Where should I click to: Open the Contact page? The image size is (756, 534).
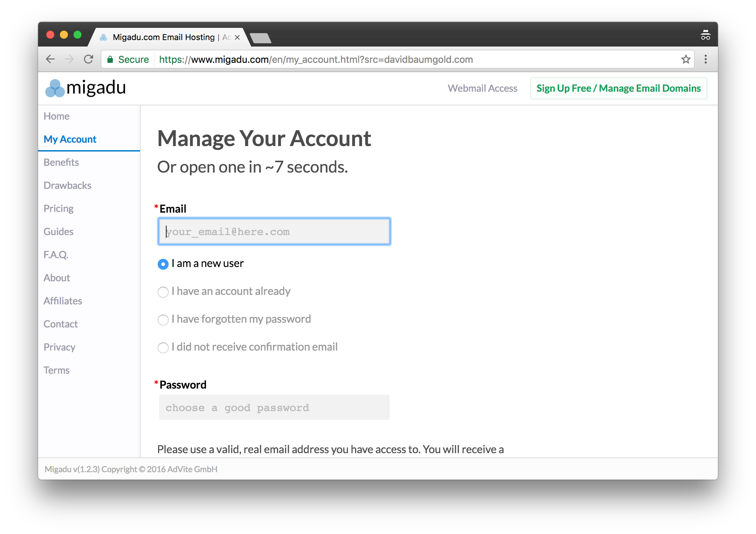point(61,324)
